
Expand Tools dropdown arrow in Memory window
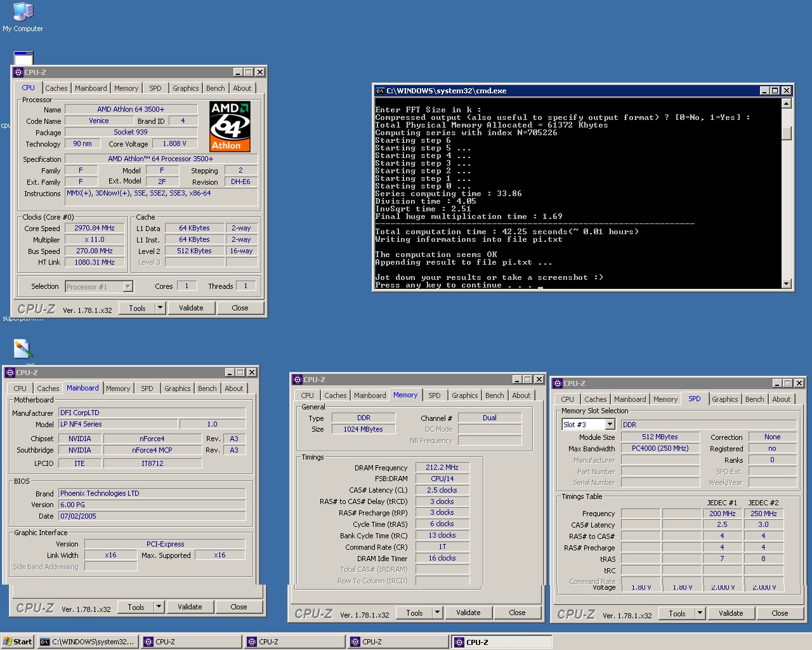point(437,613)
